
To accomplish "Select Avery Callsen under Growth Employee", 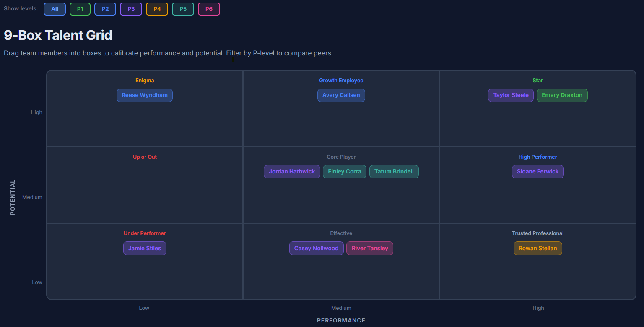I will (341, 95).
